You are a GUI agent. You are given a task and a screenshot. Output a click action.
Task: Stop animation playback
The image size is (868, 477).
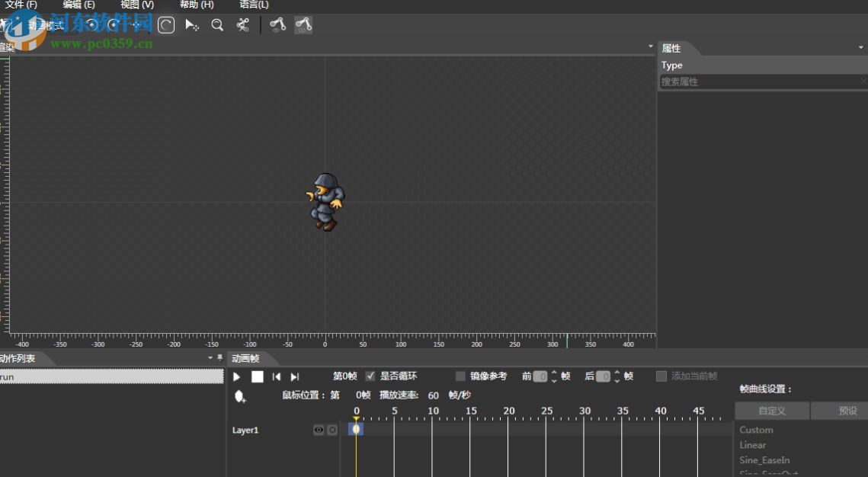coord(258,376)
